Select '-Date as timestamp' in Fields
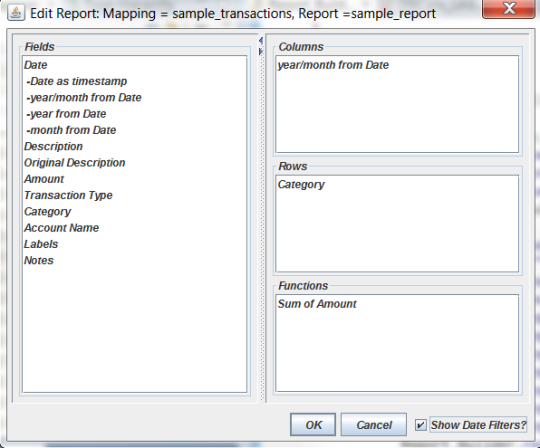The width and height of the screenshot is (540, 448). pos(135,81)
